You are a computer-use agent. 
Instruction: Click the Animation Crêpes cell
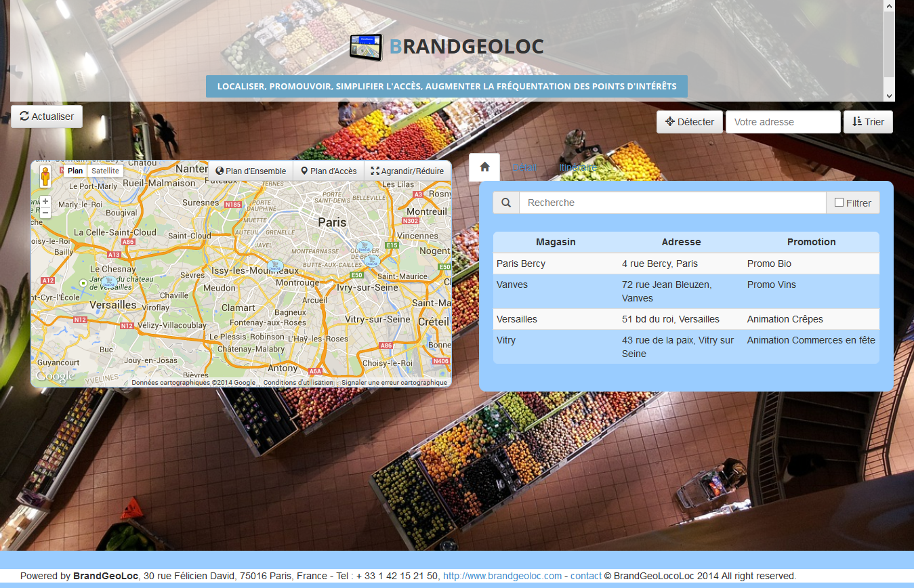(x=785, y=319)
